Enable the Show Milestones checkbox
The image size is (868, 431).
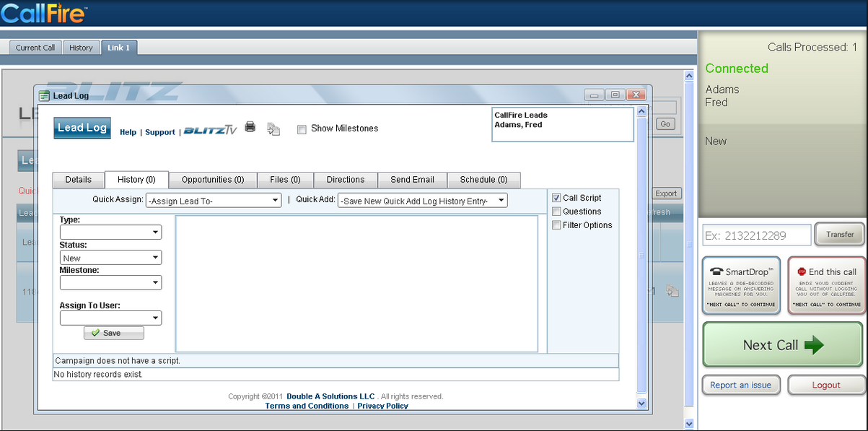pos(302,129)
